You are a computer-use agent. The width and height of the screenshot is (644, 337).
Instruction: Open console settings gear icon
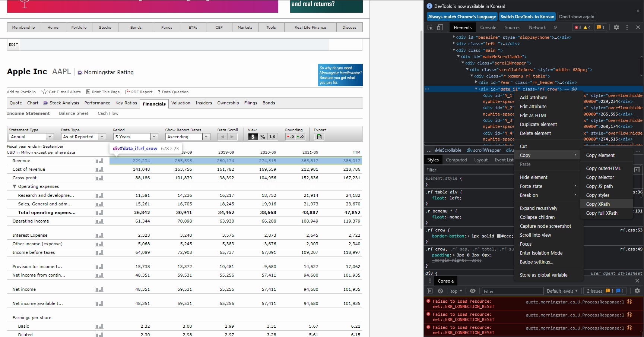click(637, 291)
